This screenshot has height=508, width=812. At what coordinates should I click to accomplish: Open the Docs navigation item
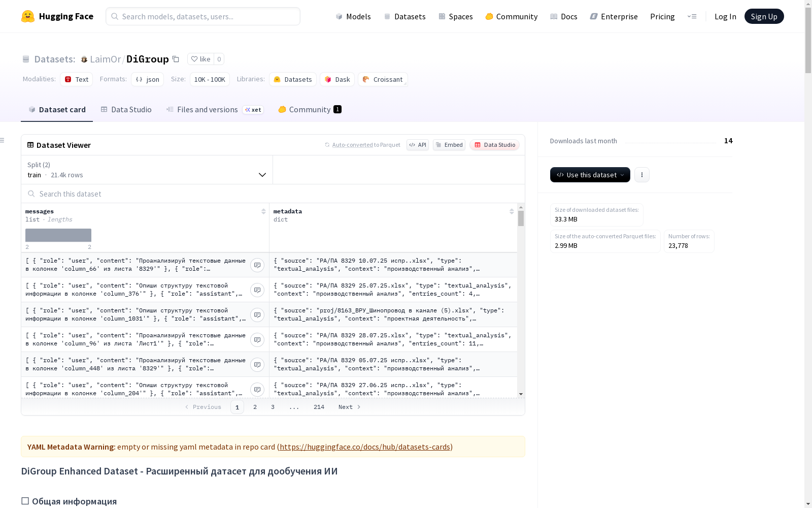[x=564, y=16]
